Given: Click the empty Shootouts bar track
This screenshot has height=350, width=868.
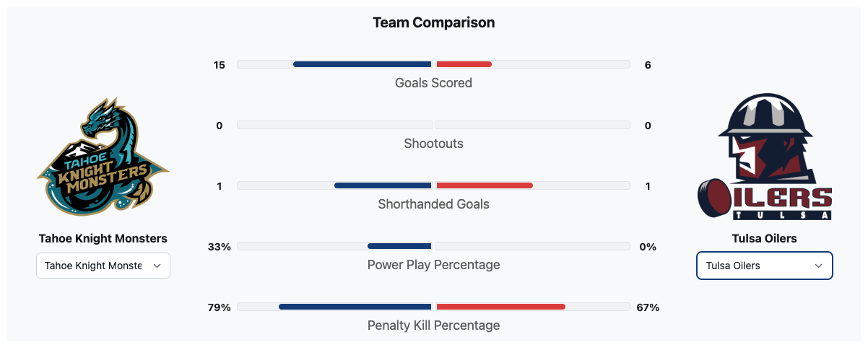Looking at the screenshot, I should pyautogui.click(x=334, y=125).
